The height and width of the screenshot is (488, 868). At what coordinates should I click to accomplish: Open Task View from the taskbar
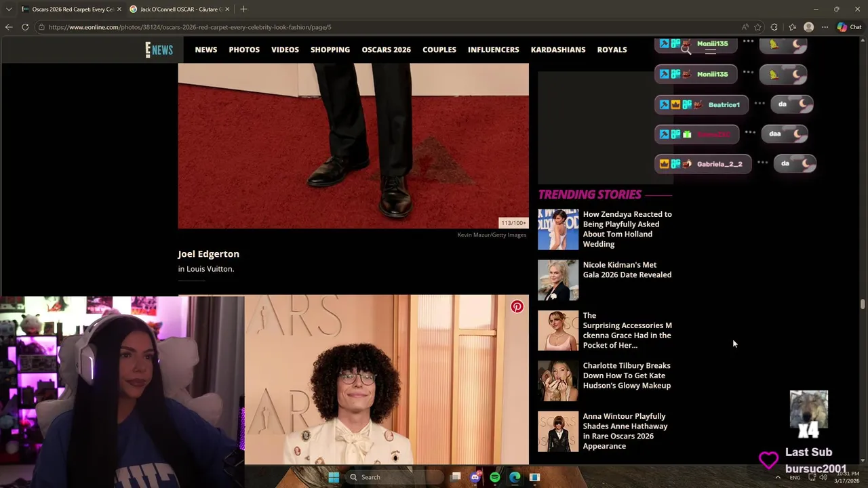[456, 477]
